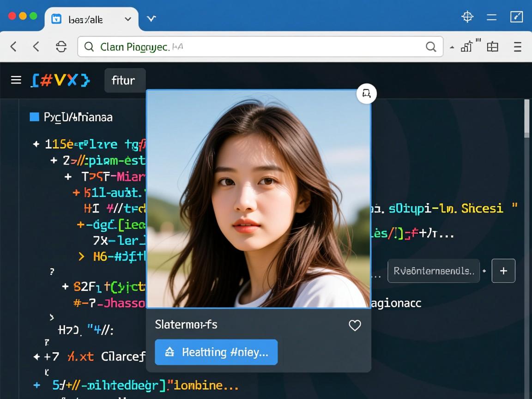The image size is (532, 399).
Task: Click the browser reload icon
Action: [x=61, y=47]
